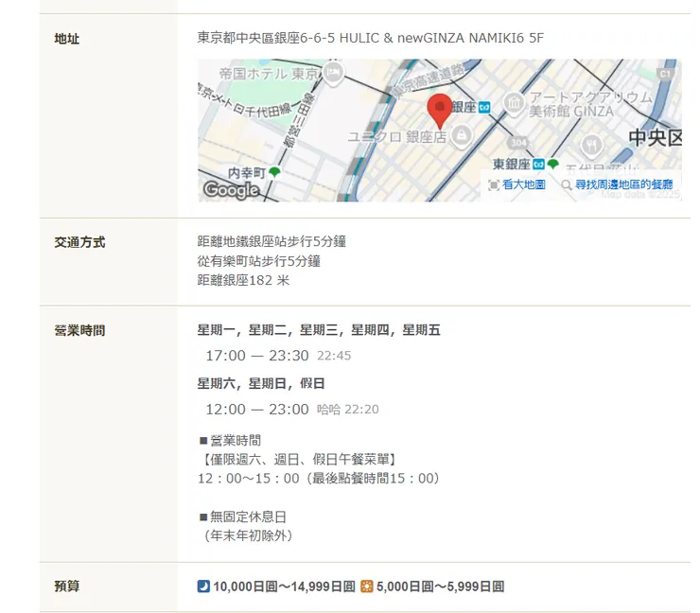
Task: Click the expand map square icon
Action: pyautogui.click(x=494, y=184)
